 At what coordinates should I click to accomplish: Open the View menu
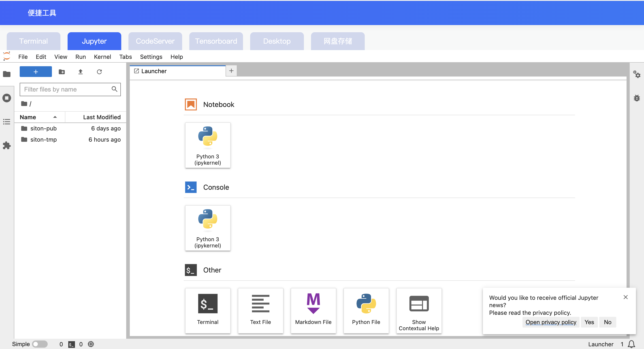pyautogui.click(x=61, y=57)
